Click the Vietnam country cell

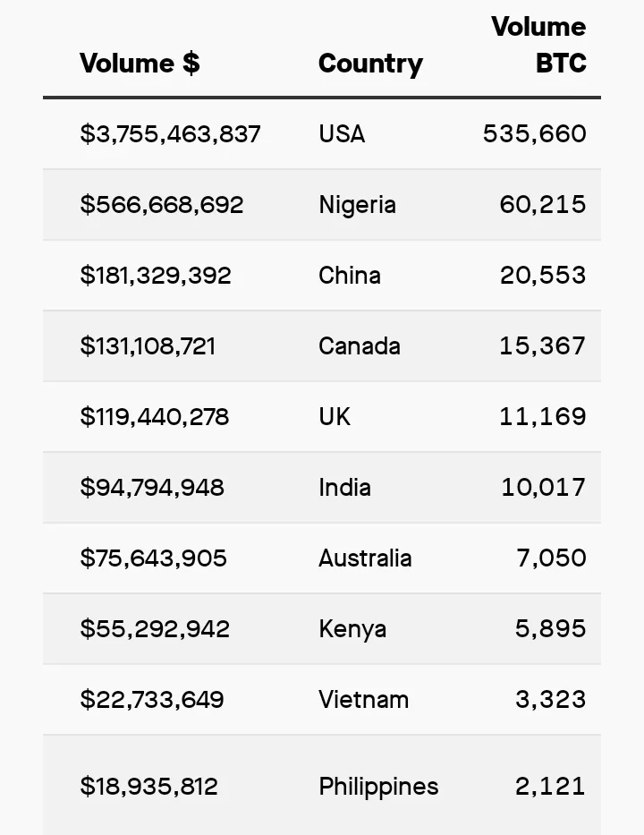tap(363, 700)
